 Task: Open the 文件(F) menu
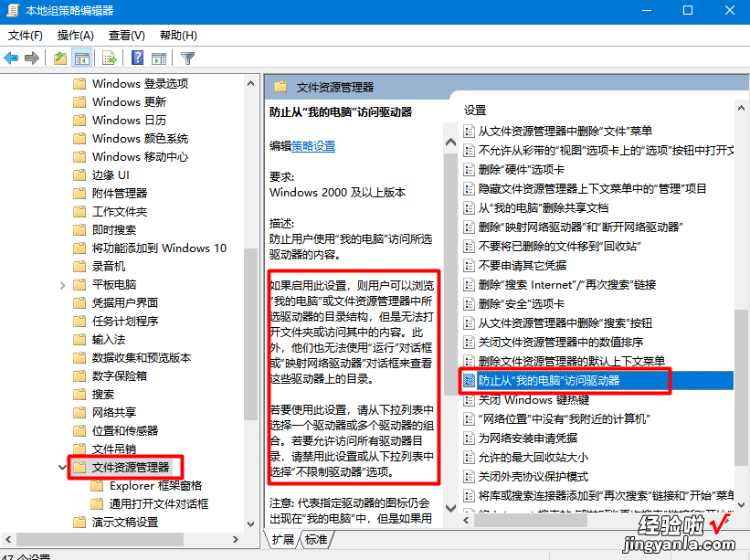pyautogui.click(x=25, y=36)
